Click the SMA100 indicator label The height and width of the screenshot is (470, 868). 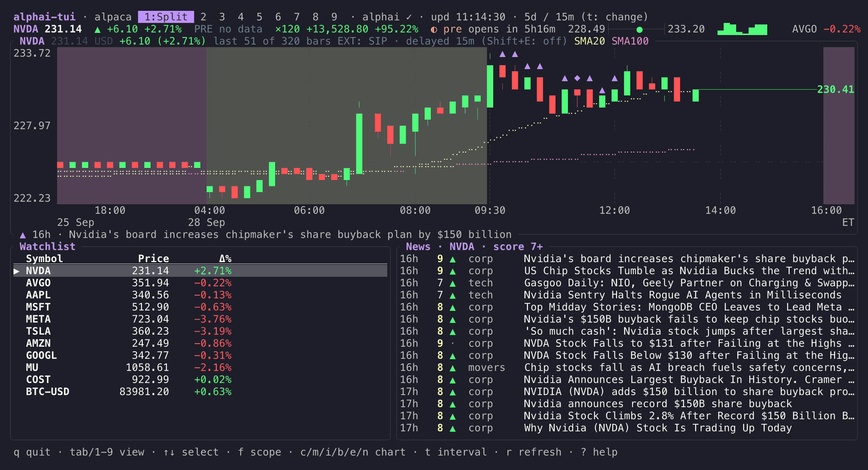[x=630, y=41]
